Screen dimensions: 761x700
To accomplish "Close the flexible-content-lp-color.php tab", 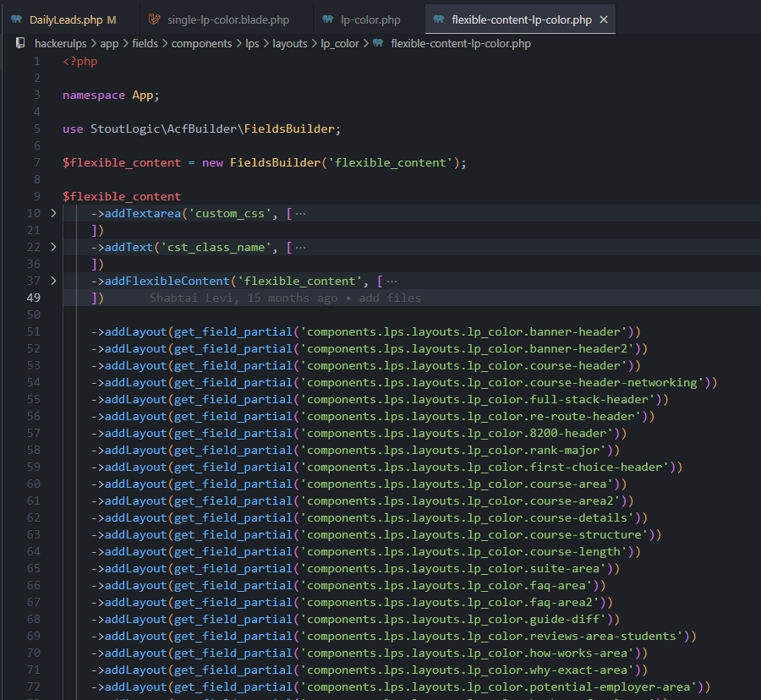I will 605,19.
